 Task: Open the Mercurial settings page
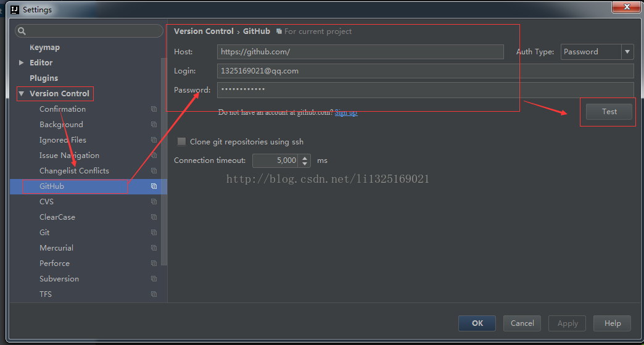(56, 247)
